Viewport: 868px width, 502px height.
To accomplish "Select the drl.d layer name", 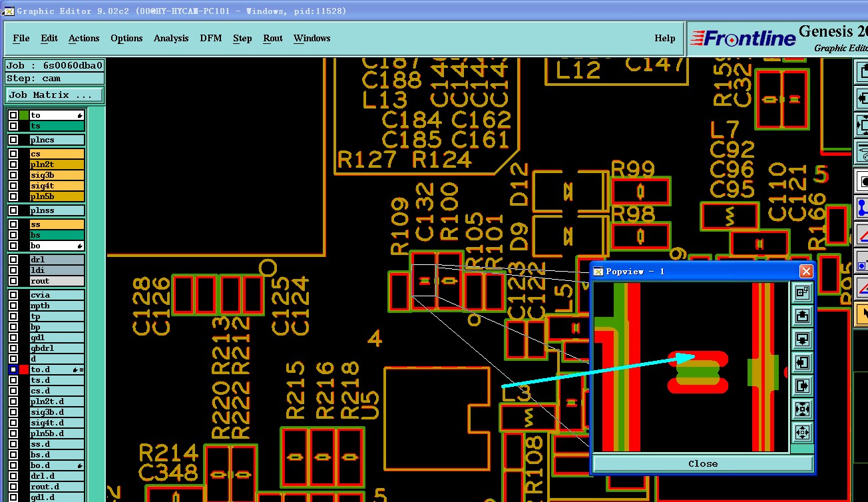I will [x=57, y=476].
